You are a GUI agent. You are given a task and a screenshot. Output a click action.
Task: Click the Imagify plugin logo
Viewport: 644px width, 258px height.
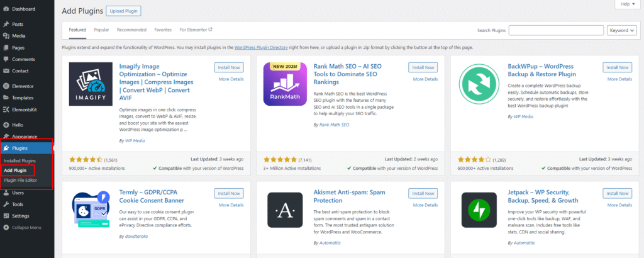point(91,84)
